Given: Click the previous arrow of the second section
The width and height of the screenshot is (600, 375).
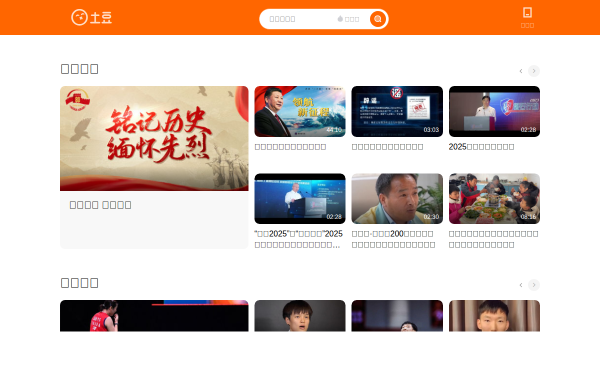Looking at the screenshot, I should tap(521, 285).
